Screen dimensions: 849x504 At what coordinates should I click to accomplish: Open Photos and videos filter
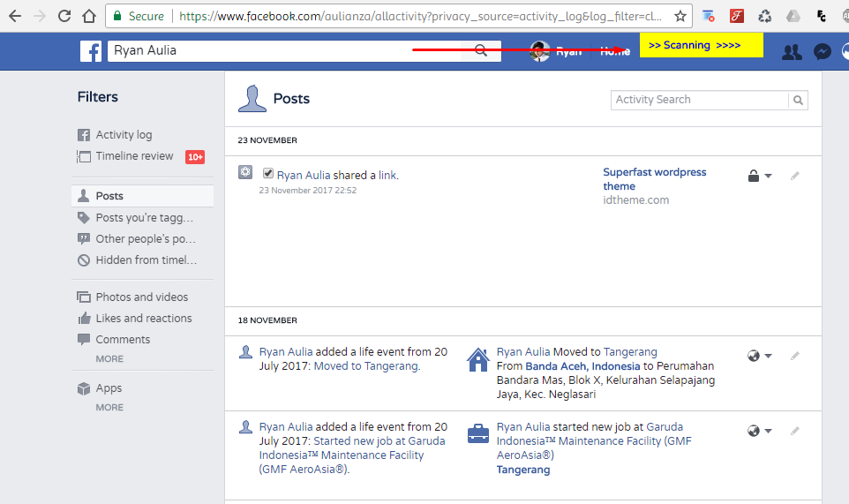click(x=142, y=297)
